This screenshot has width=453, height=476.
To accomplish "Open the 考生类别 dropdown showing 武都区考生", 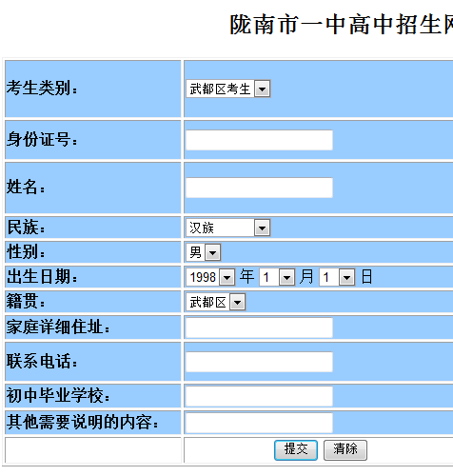I will (228, 89).
